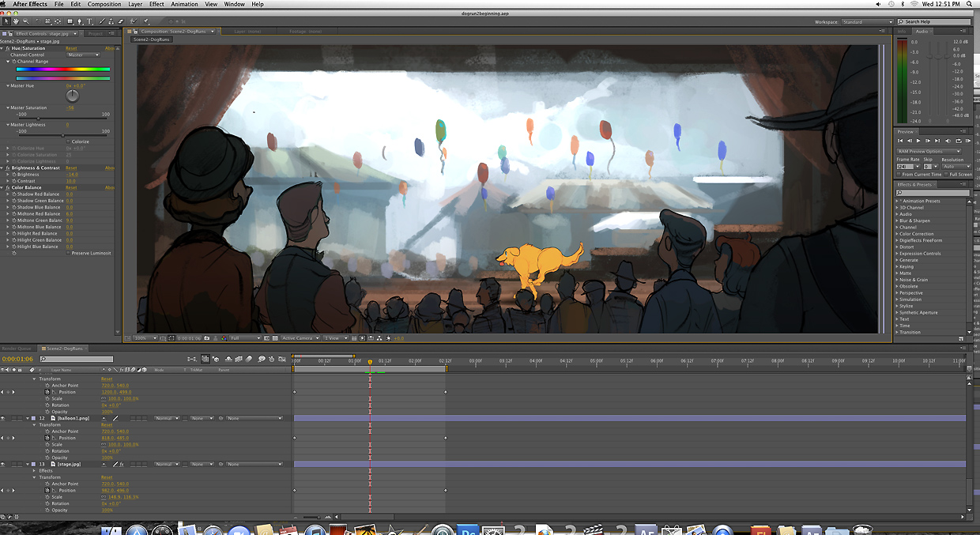The width and height of the screenshot is (980, 535).
Task: Check Full Screen preview option
Action: (x=946, y=175)
